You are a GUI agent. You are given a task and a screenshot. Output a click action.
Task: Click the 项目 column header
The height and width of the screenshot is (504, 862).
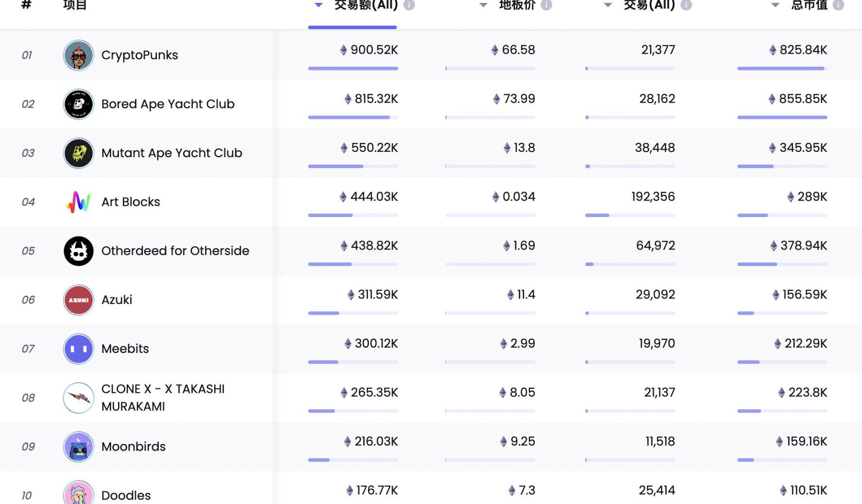(x=75, y=5)
